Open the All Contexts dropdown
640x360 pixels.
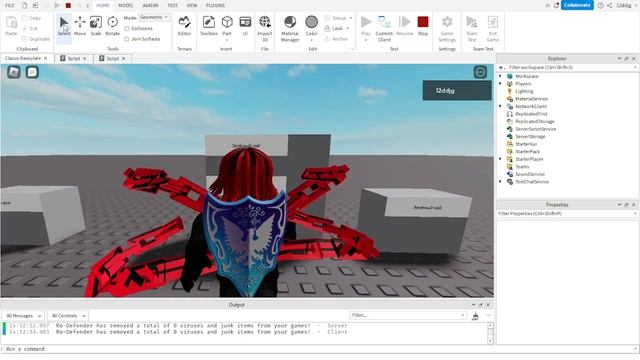coord(67,316)
